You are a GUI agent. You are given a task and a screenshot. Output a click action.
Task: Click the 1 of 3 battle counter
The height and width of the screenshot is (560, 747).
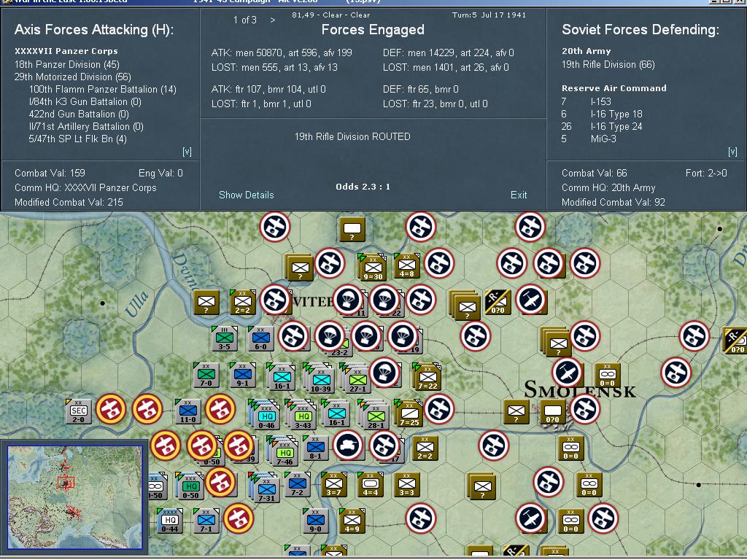click(245, 20)
